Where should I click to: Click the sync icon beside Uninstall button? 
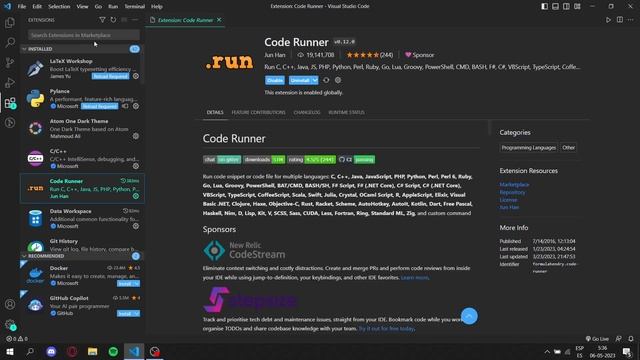(x=326, y=80)
